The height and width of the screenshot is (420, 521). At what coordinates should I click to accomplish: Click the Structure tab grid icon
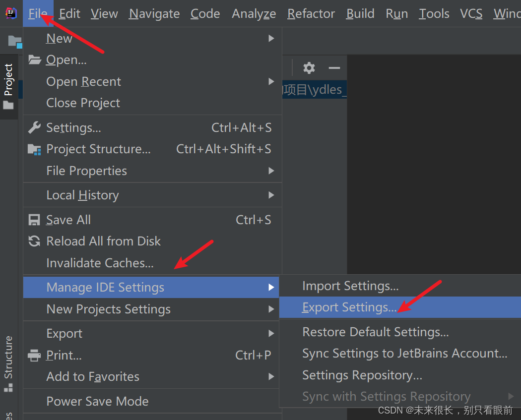click(x=8, y=387)
